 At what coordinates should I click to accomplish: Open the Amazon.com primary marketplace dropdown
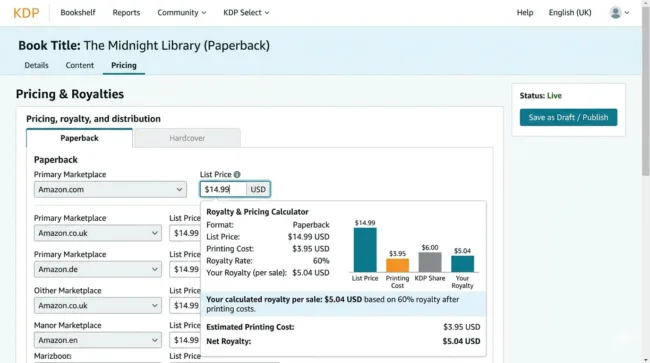coord(110,189)
